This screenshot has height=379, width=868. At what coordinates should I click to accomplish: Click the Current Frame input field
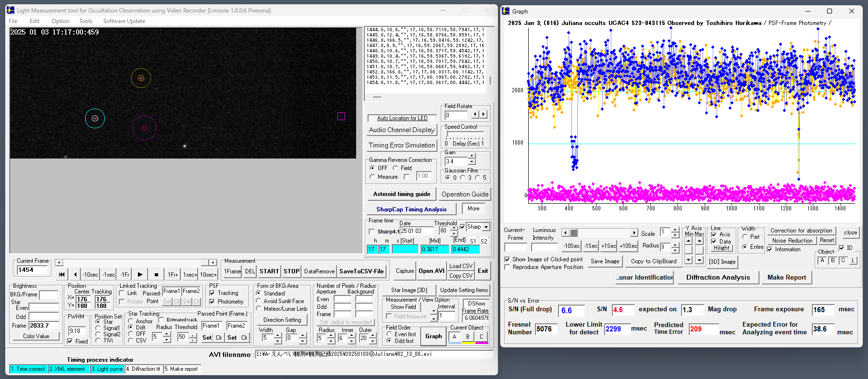(33, 270)
